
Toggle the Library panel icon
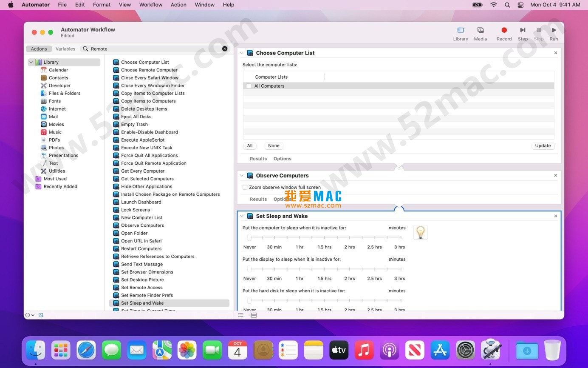coord(460,30)
